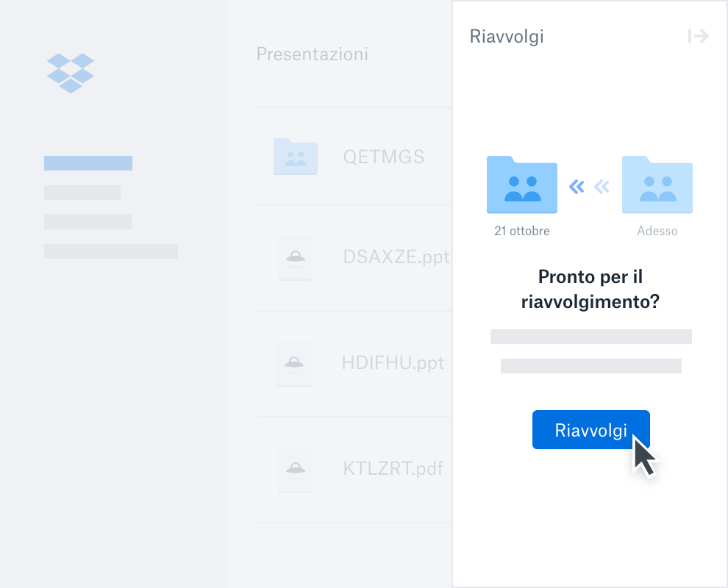The height and width of the screenshot is (588, 728).
Task: Select the HDIFHU.ppt file name
Action: click(x=393, y=363)
